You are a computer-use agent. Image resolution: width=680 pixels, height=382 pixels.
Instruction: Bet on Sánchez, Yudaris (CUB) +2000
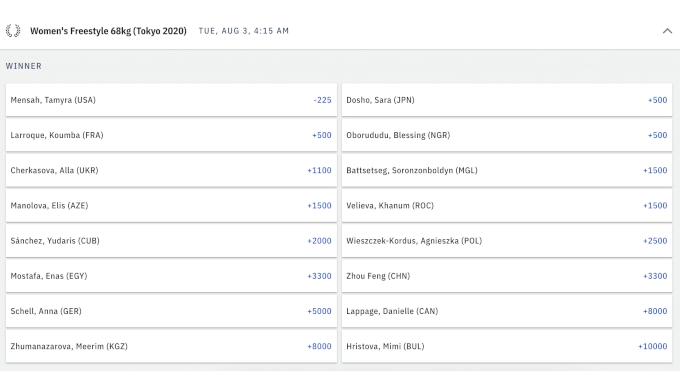171,241
